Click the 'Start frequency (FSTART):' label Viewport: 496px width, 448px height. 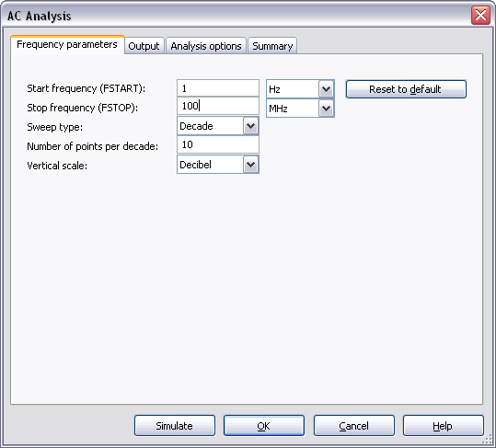click(87, 88)
